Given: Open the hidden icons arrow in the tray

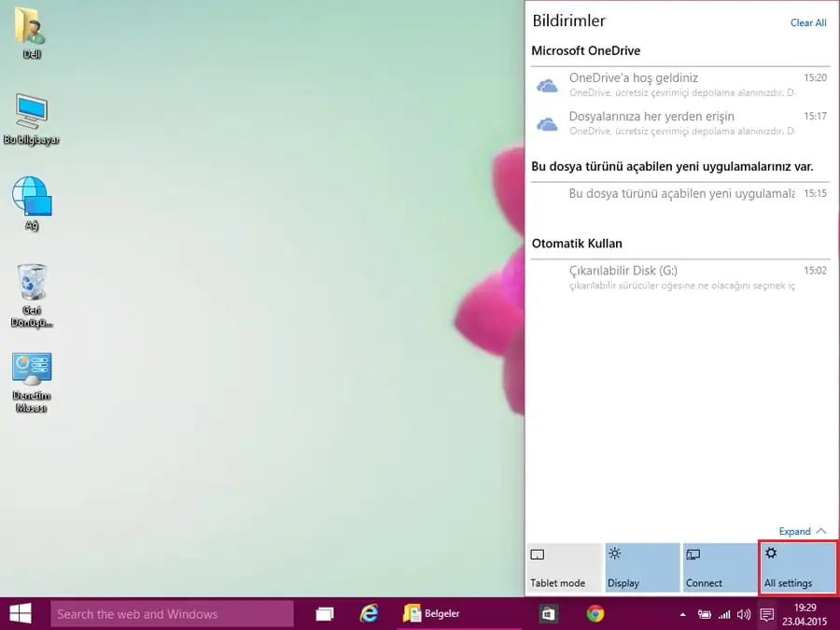Looking at the screenshot, I should pos(682,615).
